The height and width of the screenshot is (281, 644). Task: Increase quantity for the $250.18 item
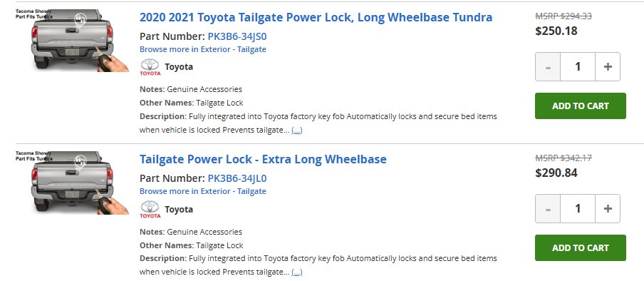(608, 66)
